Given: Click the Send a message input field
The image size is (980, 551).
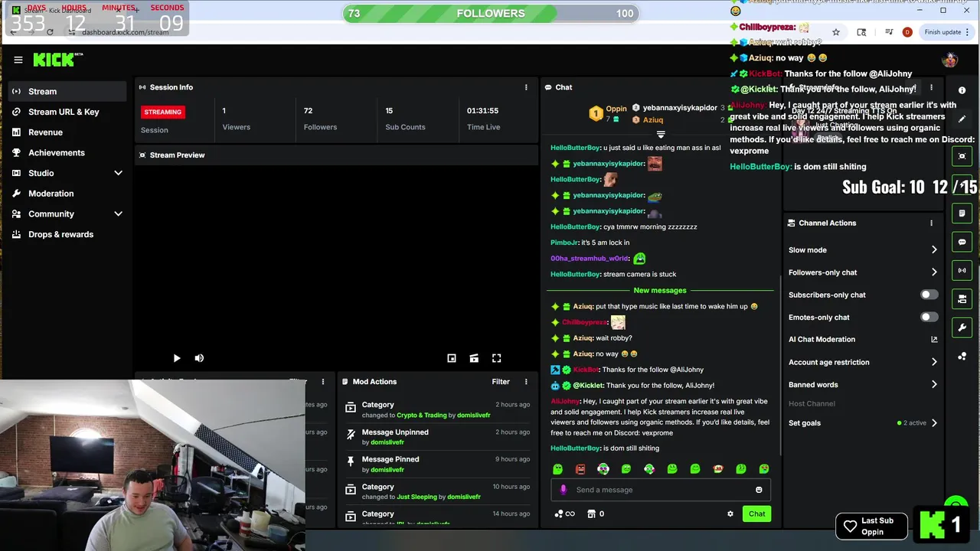Looking at the screenshot, I should pyautogui.click(x=660, y=490).
